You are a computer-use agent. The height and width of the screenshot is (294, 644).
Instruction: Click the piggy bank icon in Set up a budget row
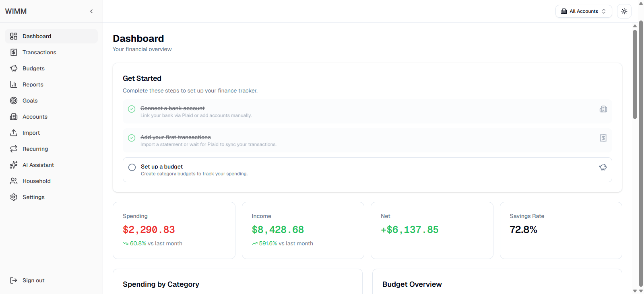603,167
